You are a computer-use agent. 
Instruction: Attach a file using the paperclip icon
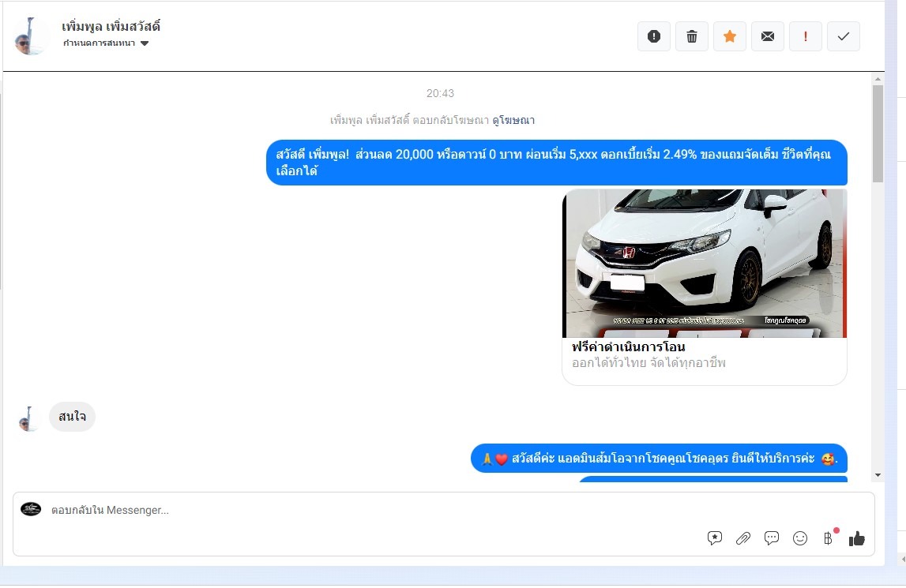click(x=743, y=538)
